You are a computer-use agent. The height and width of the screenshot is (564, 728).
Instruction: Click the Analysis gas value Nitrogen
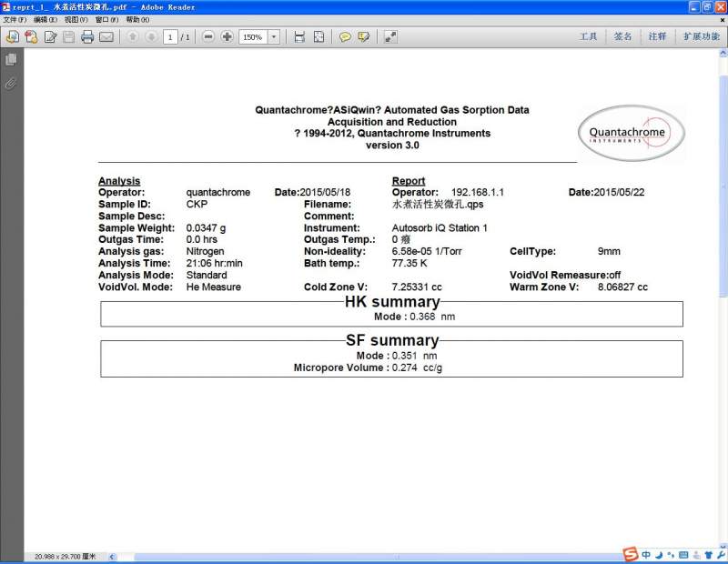(206, 251)
